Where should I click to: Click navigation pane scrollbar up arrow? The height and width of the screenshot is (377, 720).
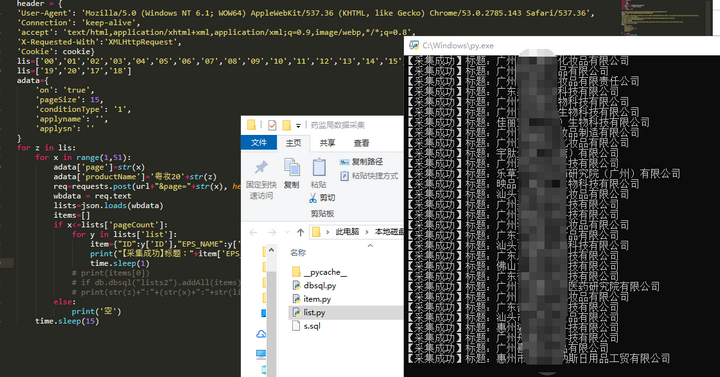(x=271, y=250)
